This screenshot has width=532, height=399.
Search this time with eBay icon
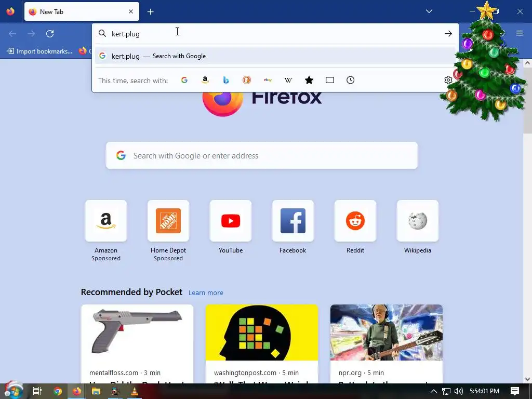pyautogui.click(x=268, y=80)
